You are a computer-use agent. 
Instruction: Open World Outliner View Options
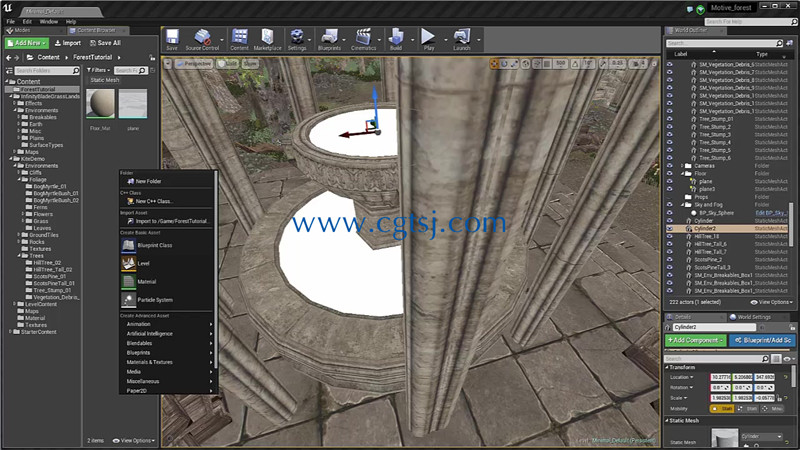click(772, 302)
